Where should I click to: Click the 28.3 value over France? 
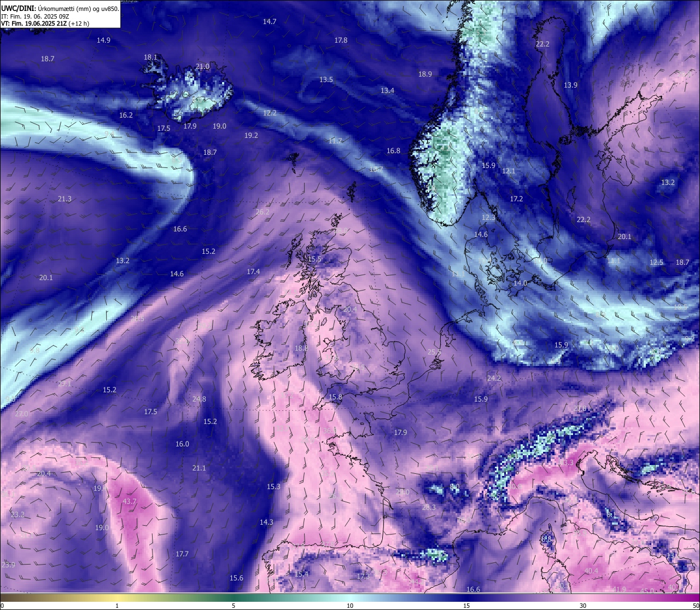[429, 507]
